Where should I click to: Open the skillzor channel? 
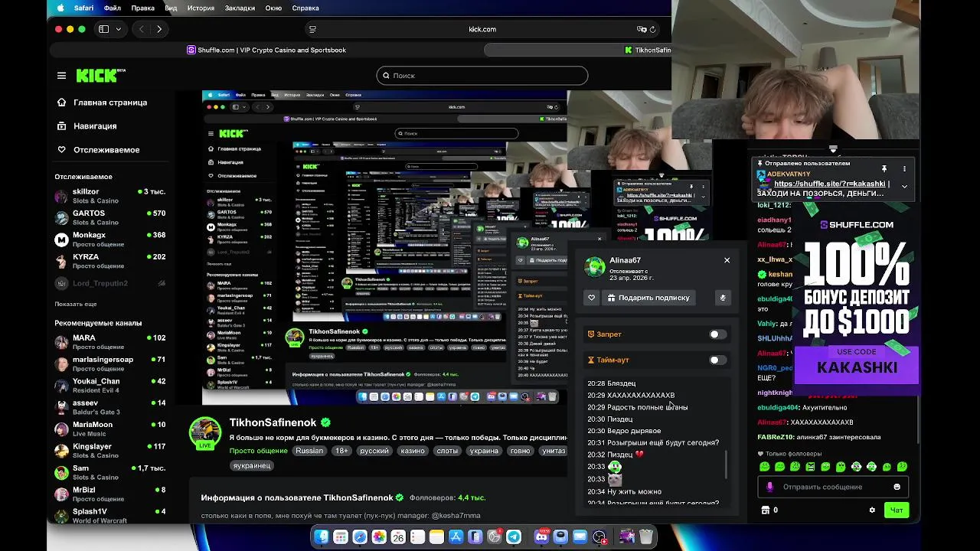(x=110, y=196)
